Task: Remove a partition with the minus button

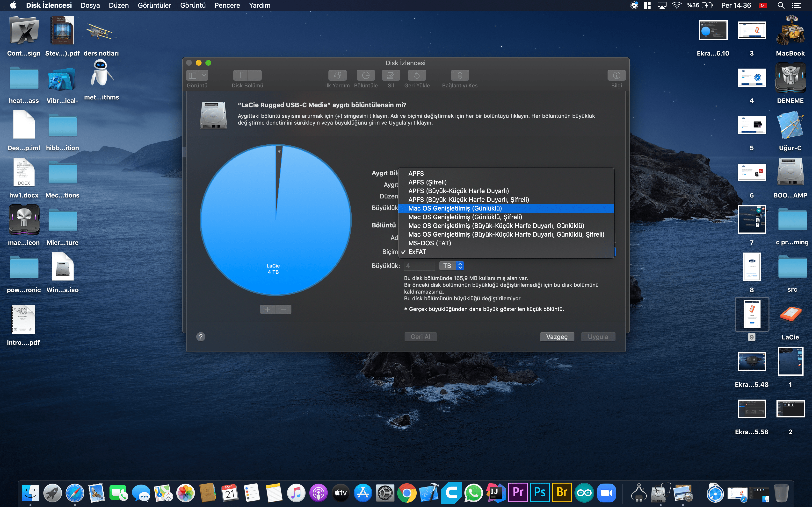Action: (283, 309)
